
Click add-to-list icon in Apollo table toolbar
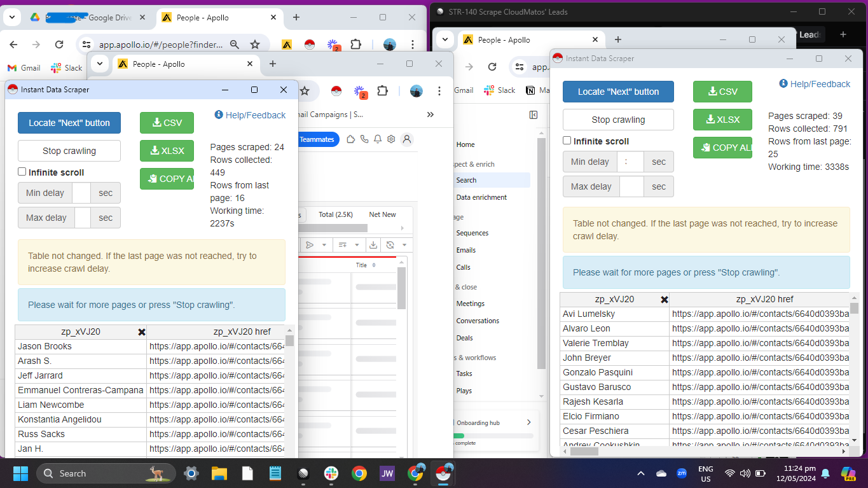point(342,245)
